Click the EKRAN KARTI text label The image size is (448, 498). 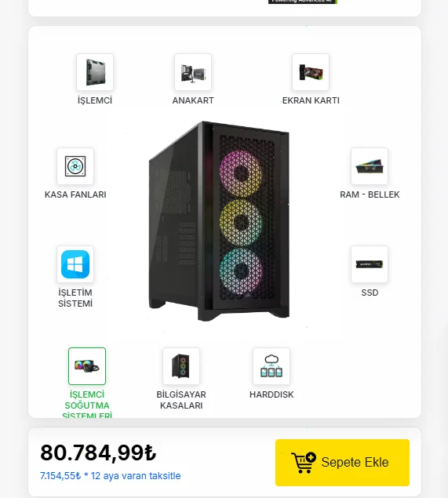[x=311, y=100]
